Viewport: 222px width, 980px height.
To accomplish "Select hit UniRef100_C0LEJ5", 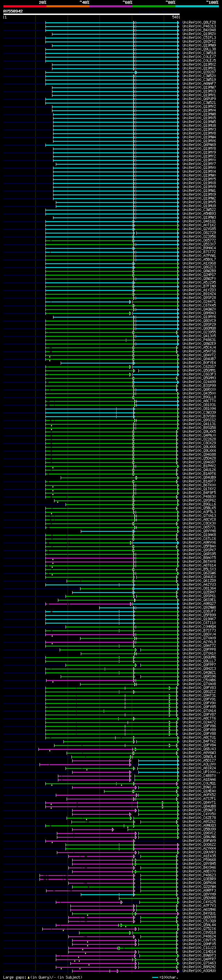I will pos(199,60).
